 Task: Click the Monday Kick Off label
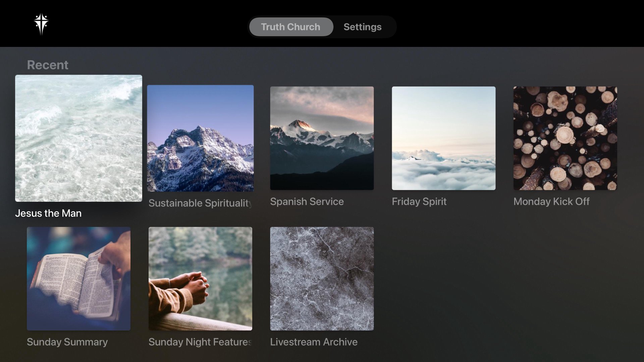click(x=551, y=201)
